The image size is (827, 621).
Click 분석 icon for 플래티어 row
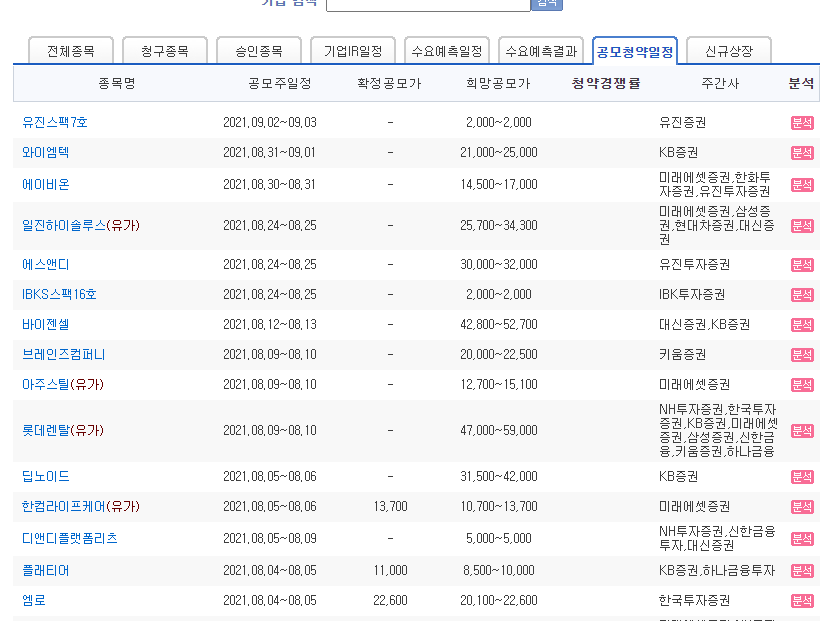tap(802, 571)
